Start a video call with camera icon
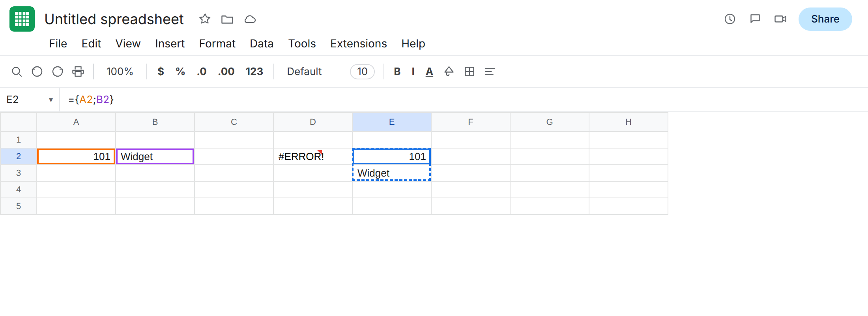Viewport: 868px width, 316px height. click(x=780, y=19)
